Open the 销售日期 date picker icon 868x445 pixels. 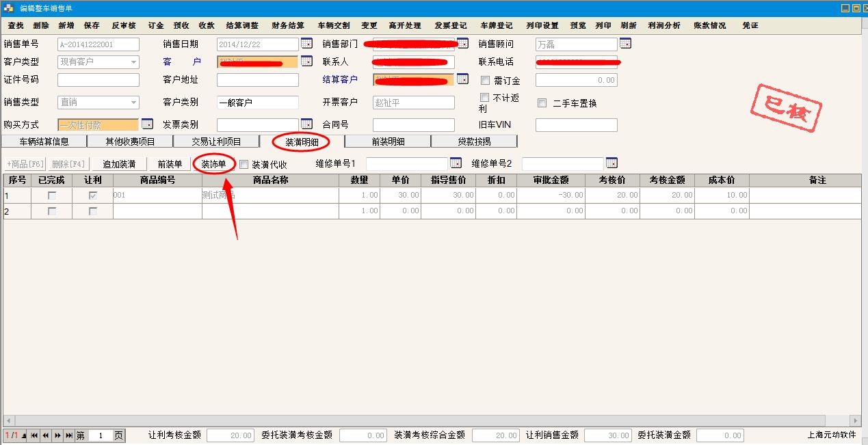[x=306, y=44]
